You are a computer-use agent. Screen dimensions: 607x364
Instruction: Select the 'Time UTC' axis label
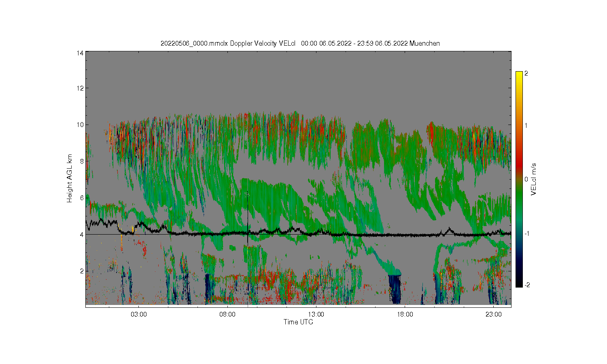[x=298, y=322]
